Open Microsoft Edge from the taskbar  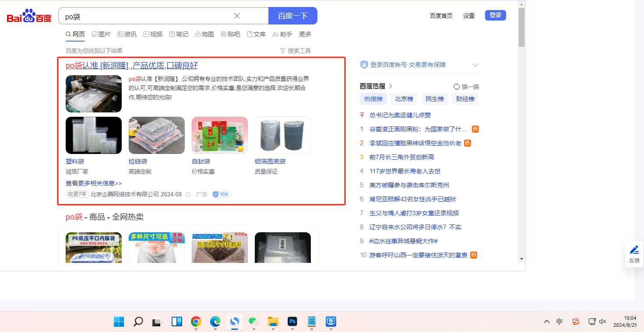click(215, 322)
